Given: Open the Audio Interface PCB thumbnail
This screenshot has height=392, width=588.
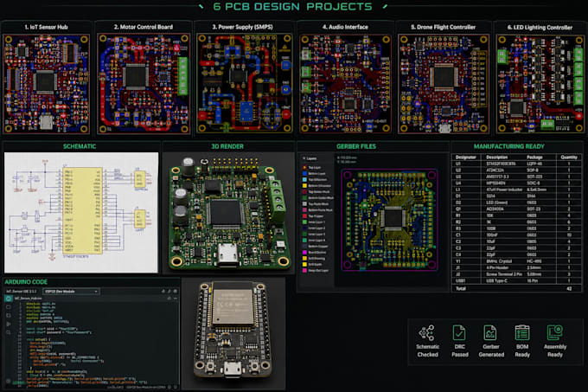Looking at the screenshot, I should (x=345, y=84).
